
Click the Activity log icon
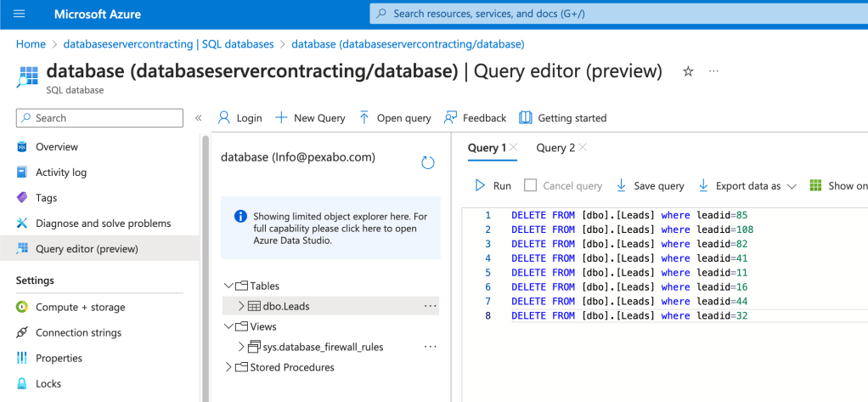tap(21, 173)
